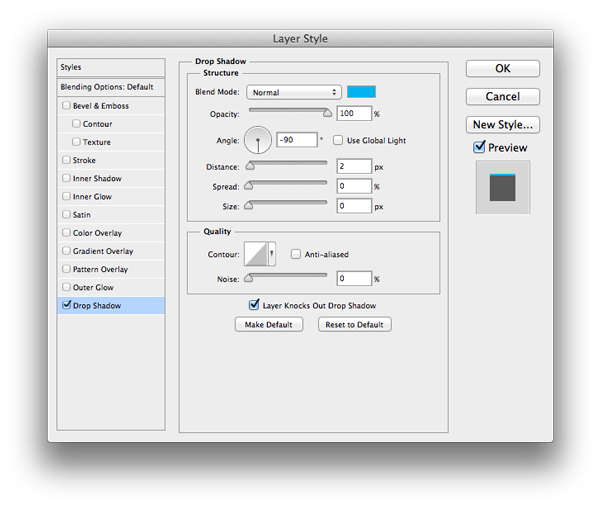600x507 pixels.
Task: Uncheck Layer Knocks Out Drop Shadow
Action: pyautogui.click(x=254, y=305)
